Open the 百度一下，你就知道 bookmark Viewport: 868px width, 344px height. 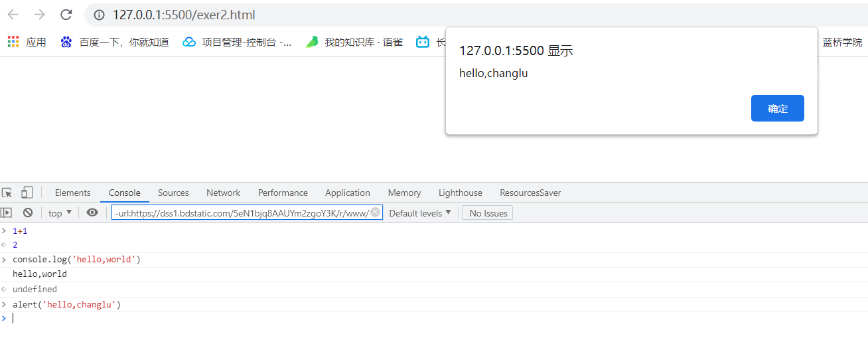[x=115, y=42]
